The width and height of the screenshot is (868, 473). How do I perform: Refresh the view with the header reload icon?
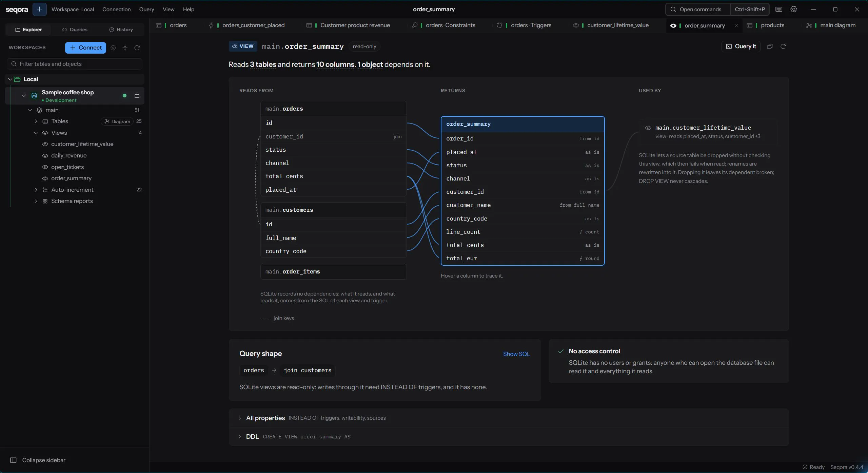783,46
